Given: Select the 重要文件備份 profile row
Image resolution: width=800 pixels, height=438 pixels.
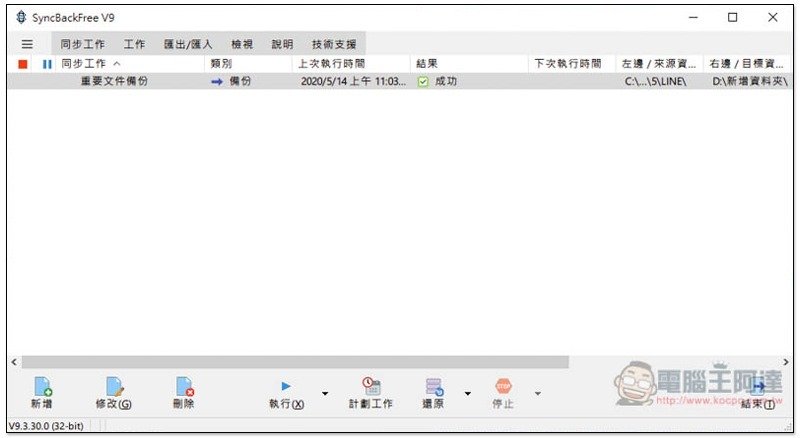Looking at the screenshot, I should [x=400, y=81].
